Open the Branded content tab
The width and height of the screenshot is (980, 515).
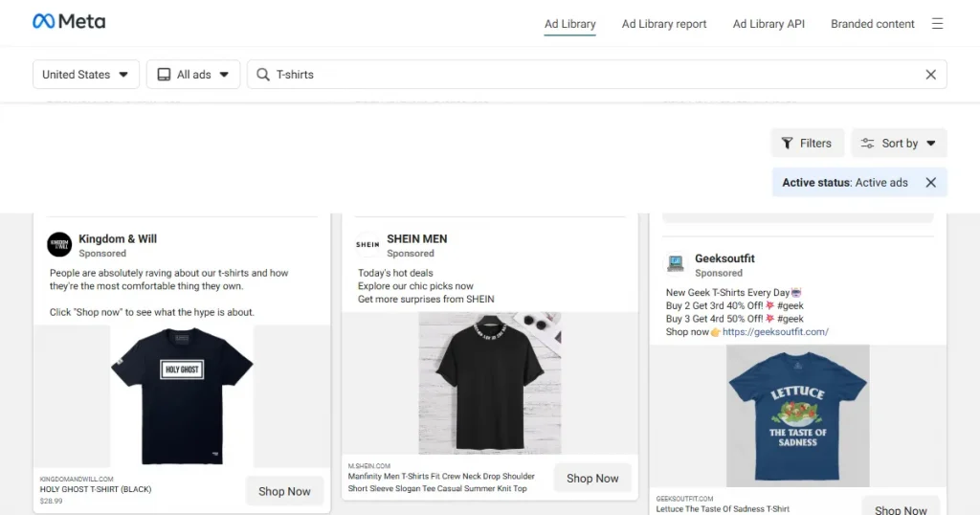point(873,24)
